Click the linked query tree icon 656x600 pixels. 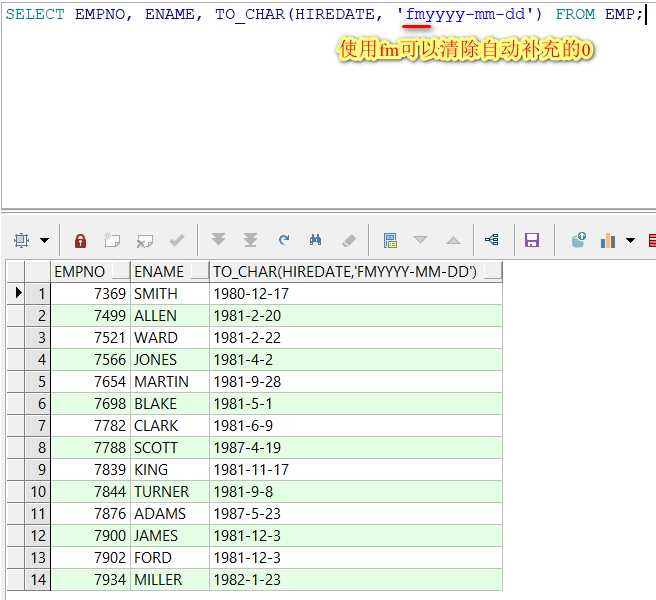492,240
